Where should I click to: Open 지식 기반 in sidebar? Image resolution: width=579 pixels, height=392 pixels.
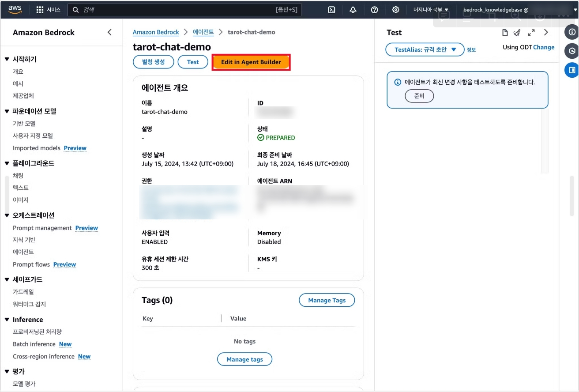click(24, 240)
